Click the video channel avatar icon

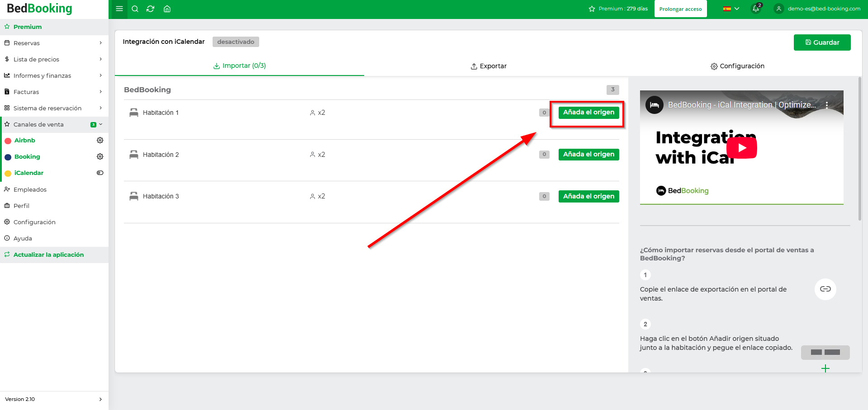tap(654, 105)
